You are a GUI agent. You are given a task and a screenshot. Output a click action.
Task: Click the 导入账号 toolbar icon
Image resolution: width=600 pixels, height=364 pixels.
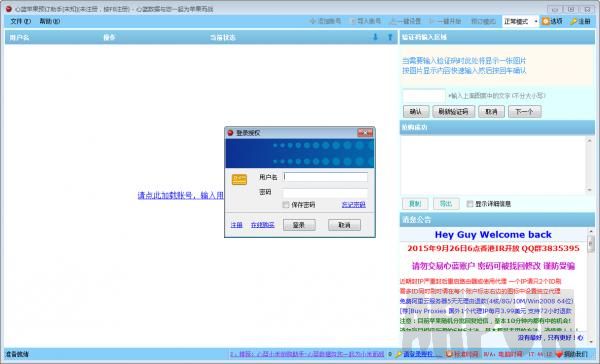pos(353,21)
